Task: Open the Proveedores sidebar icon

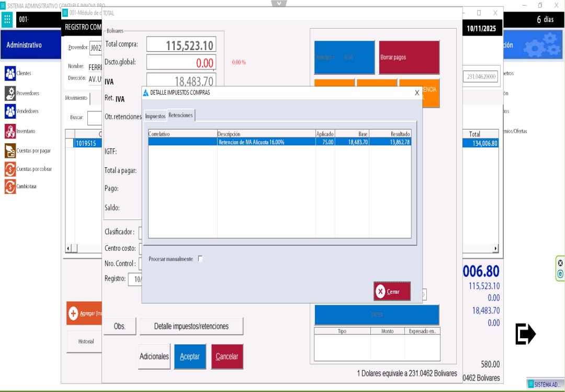Action: (x=10, y=93)
